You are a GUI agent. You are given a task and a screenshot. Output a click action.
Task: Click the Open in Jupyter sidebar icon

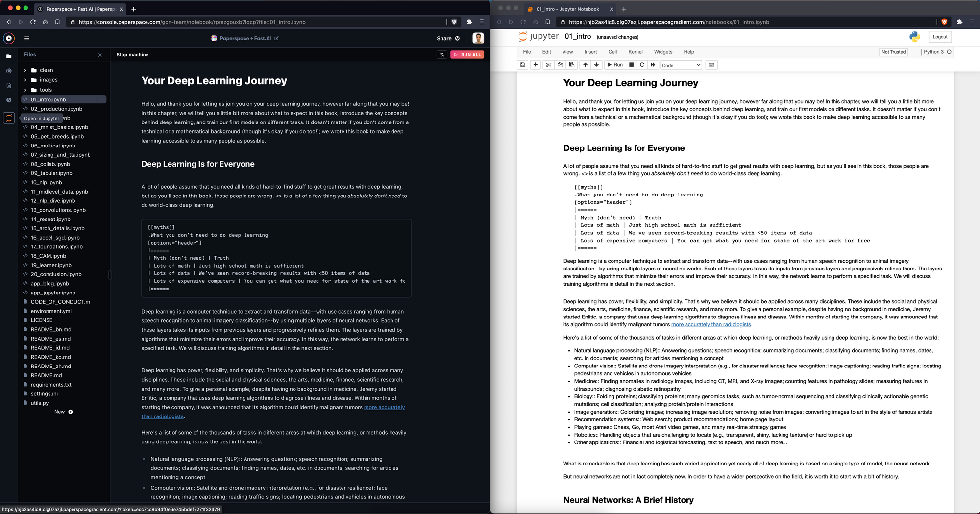[x=9, y=118]
